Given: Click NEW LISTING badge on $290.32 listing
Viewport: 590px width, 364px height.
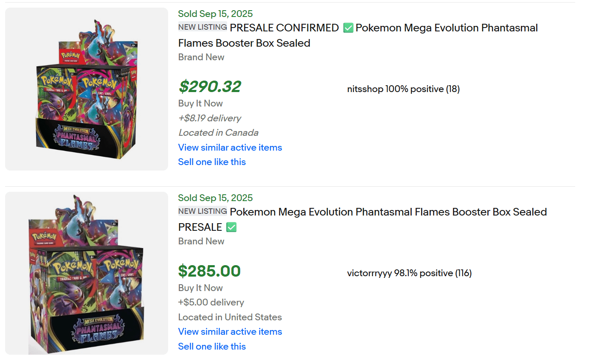Looking at the screenshot, I should [202, 27].
